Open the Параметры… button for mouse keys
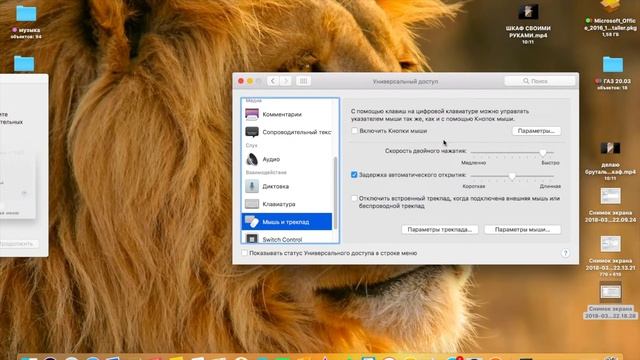Image resolution: width=640 pixels, height=360 pixels. [x=536, y=131]
